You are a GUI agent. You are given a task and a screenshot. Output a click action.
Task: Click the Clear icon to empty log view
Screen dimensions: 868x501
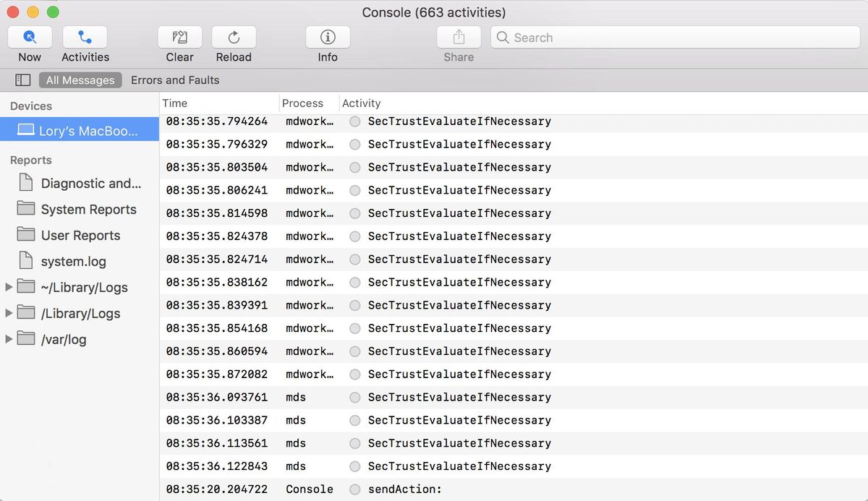(x=179, y=37)
